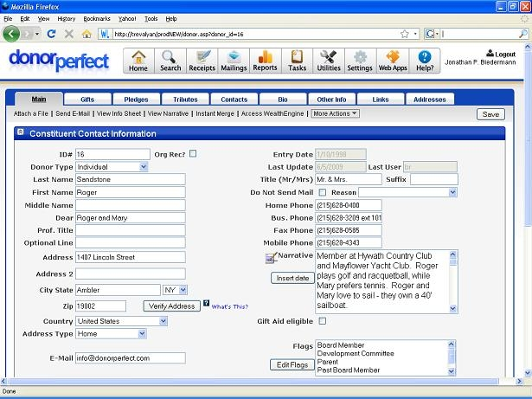
Task: Open the Receipts module
Action: (x=202, y=60)
